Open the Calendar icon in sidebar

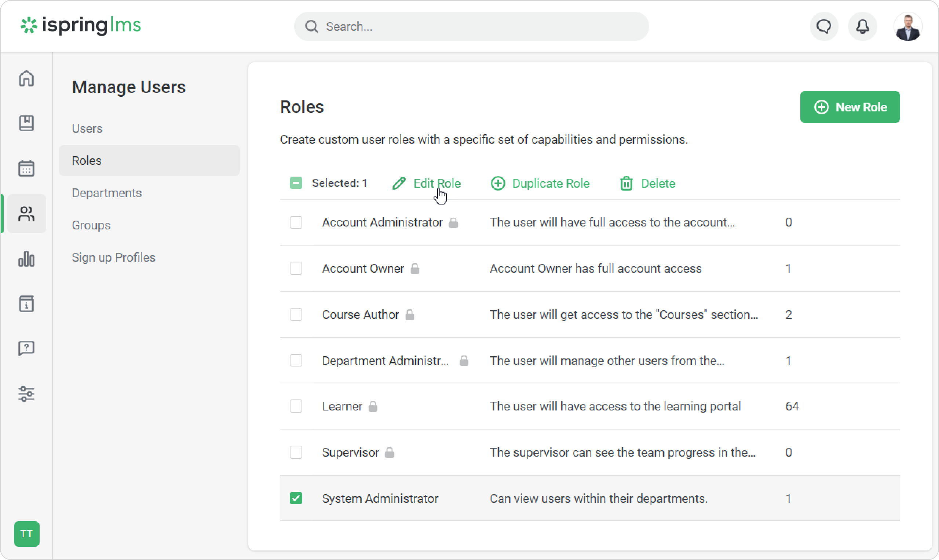pos(26,168)
